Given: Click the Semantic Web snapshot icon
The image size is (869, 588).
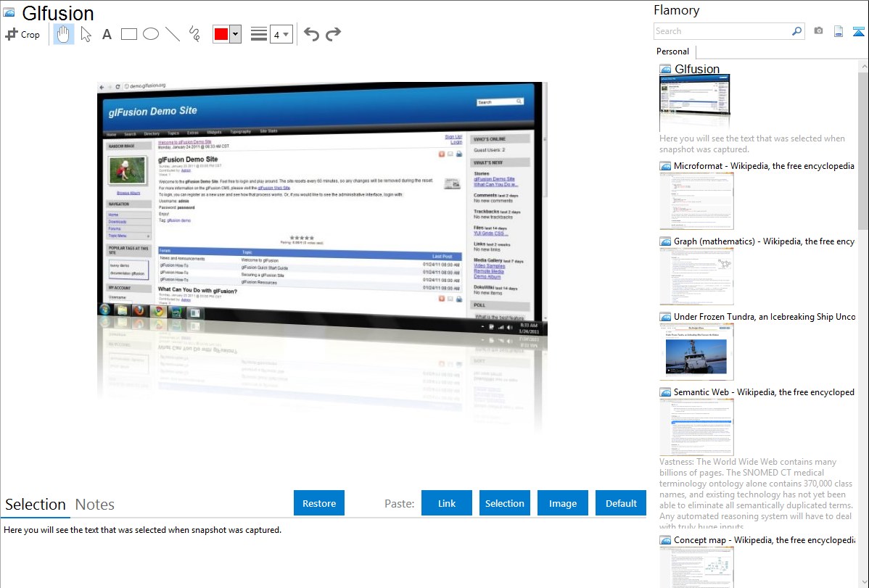Looking at the screenshot, I should pos(665,392).
